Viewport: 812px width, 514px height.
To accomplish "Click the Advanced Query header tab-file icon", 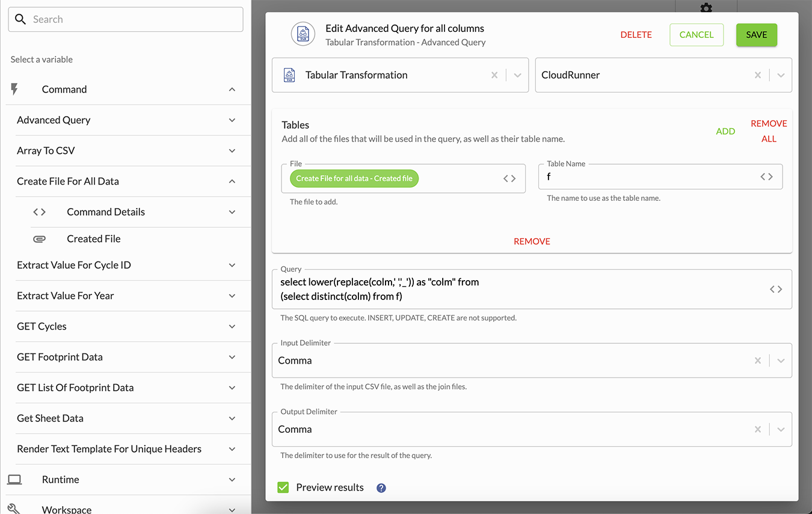I will point(303,34).
